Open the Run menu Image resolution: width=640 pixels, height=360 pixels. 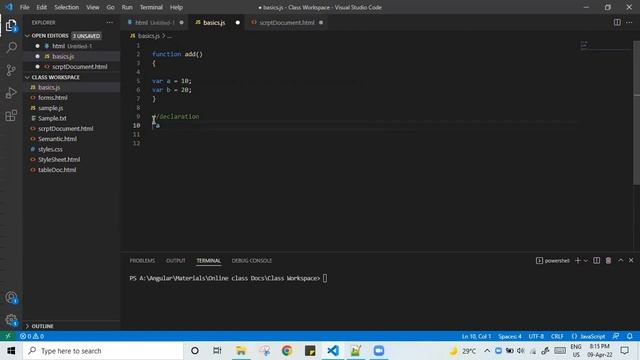coord(127,7)
